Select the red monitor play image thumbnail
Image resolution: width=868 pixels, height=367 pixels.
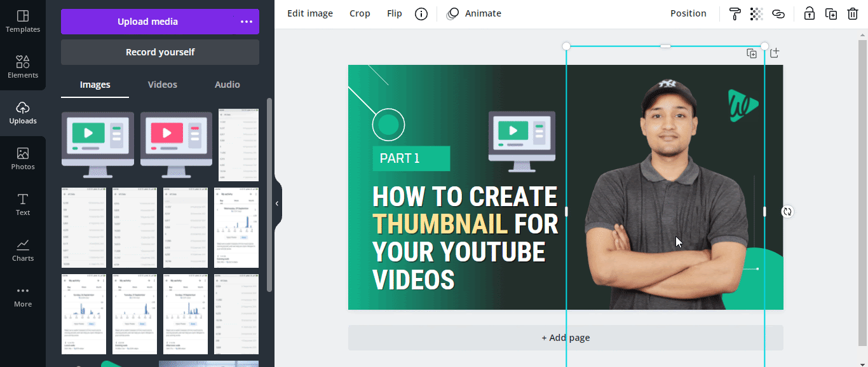[177, 144]
